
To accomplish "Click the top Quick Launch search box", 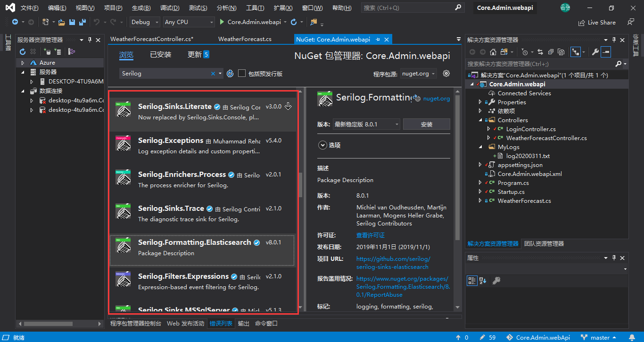I will tap(413, 8).
